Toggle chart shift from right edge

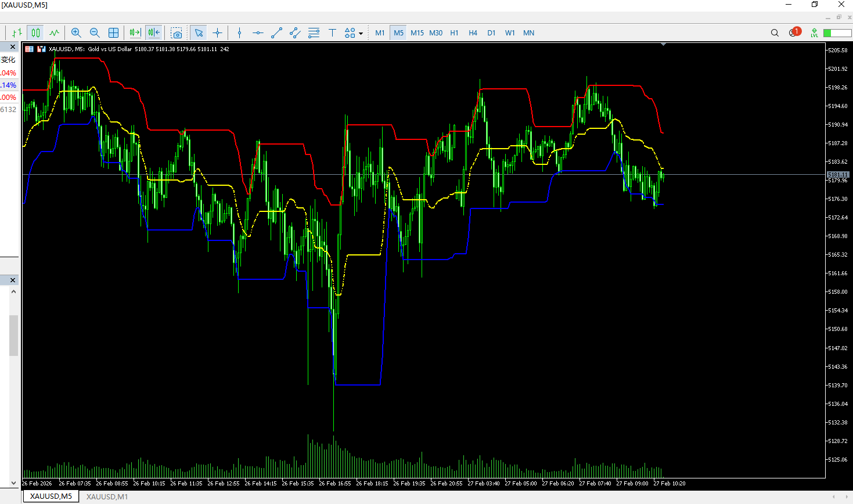coord(154,33)
